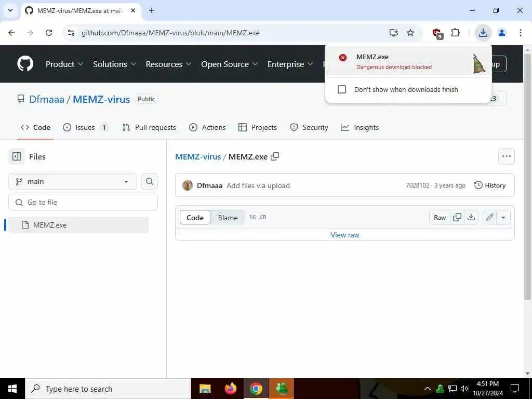Open the Chrome downloads icon

(483, 33)
